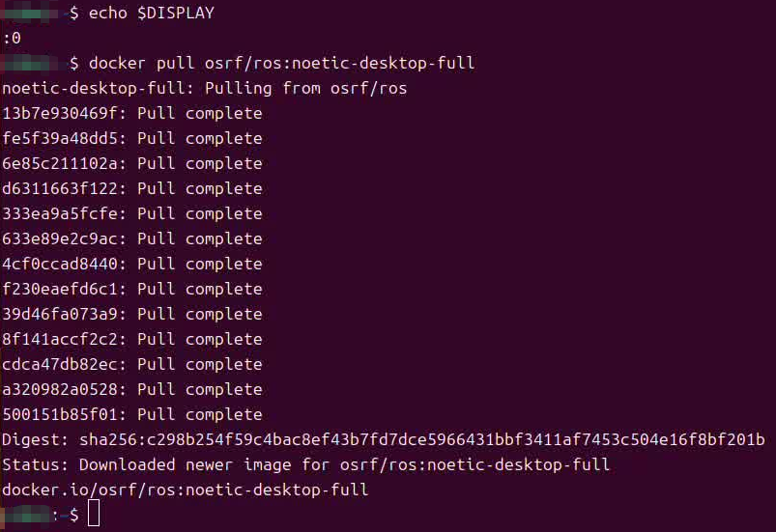Viewport: 776px width, 532px height.
Task: Click the 'echo $DISPLAY' command text
Action: (152, 13)
